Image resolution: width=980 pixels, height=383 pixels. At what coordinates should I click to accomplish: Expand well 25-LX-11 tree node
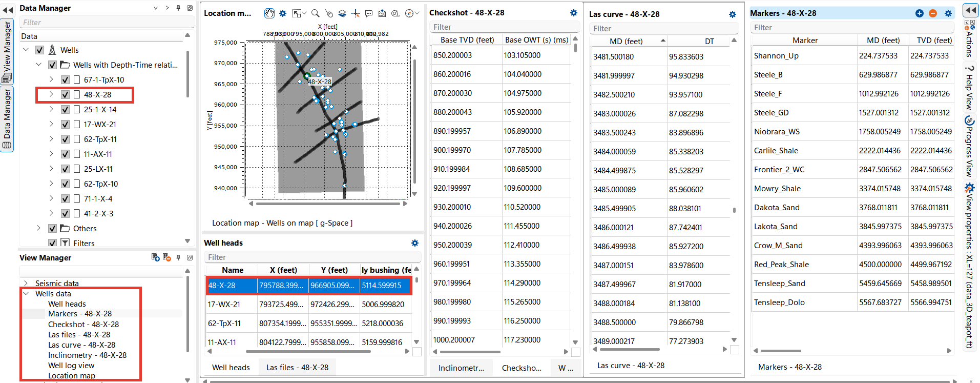51,169
